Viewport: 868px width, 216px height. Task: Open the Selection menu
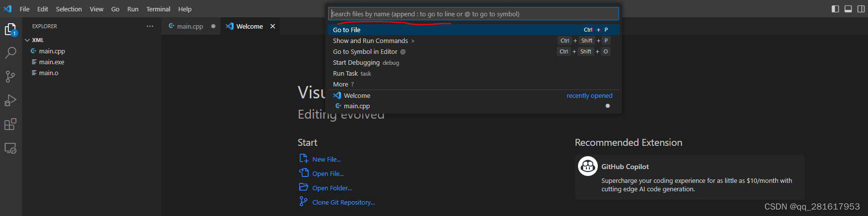tap(69, 9)
